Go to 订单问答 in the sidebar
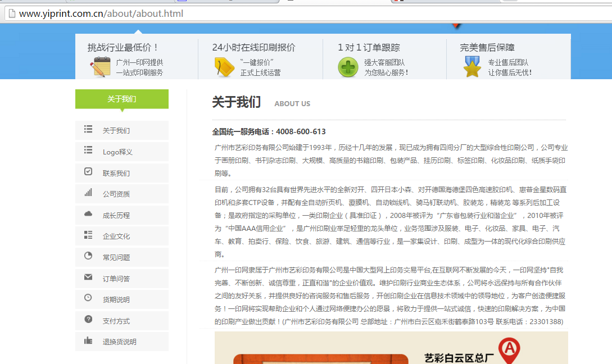Image resolution: width=612 pixels, height=364 pixels. click(x=122, y=279)
